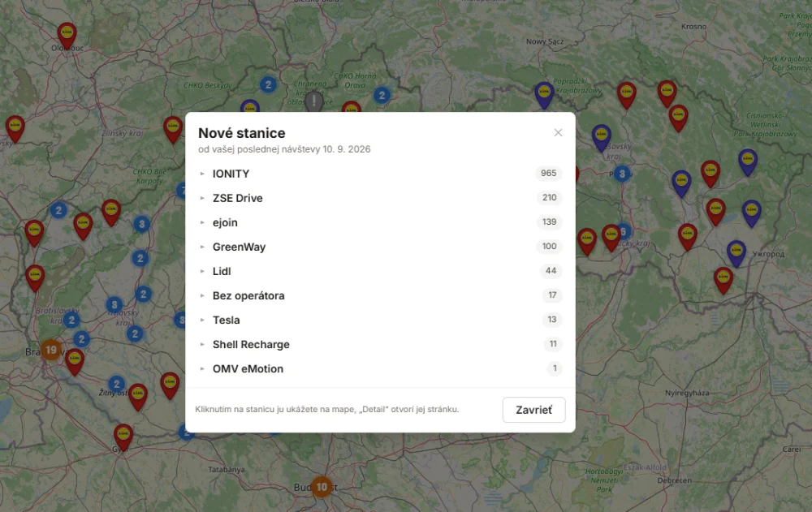
Task: Expand the ejoin group arrow
Action: tap(202, 222)
